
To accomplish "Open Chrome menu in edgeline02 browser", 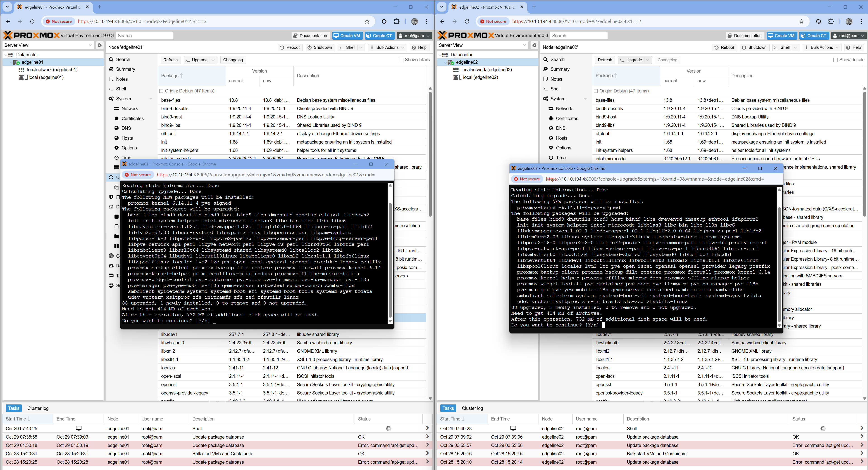I will pyautogui.click(x=861, y=21).
